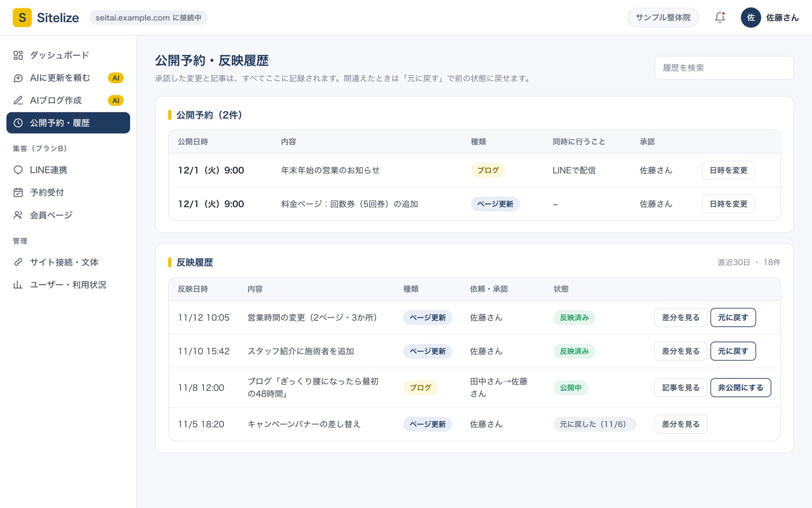Click the ユーザー・利用状況 chart icon
Image resolution: width=812 pixels, height=508 pixels.
pyautogui.click(x=18, y=285)
